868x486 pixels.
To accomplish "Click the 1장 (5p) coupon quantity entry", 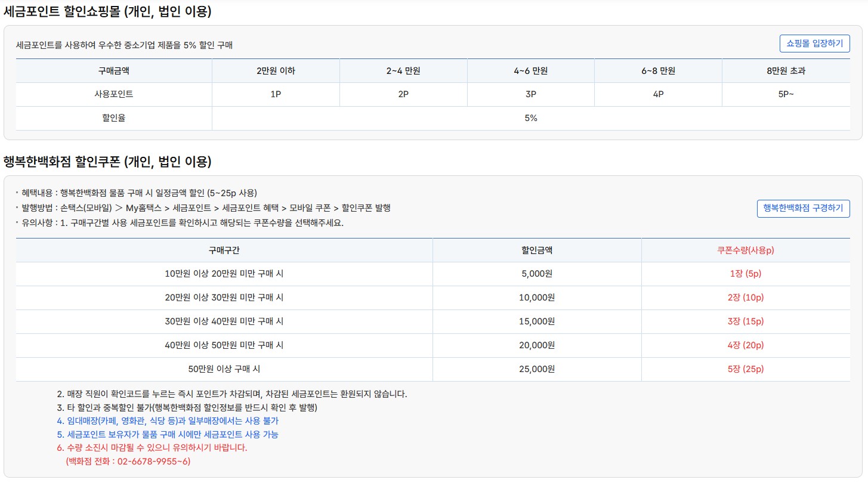I will [x=745, y=274].
